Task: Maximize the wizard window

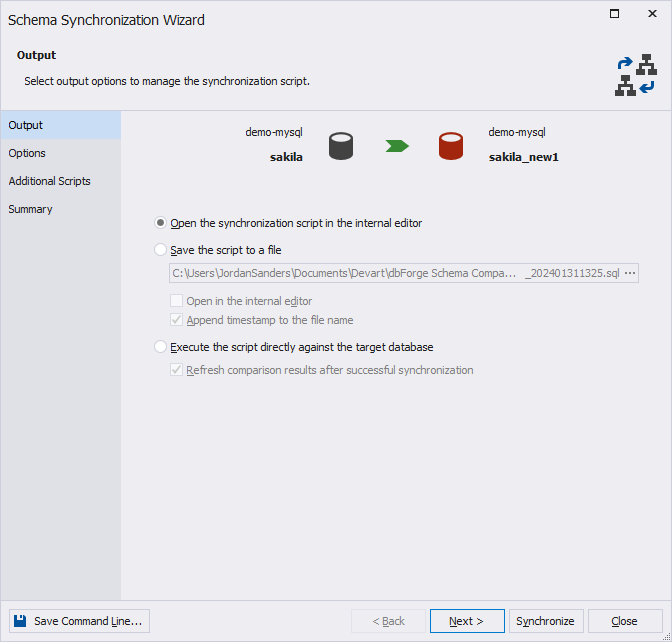Action: 614,14
